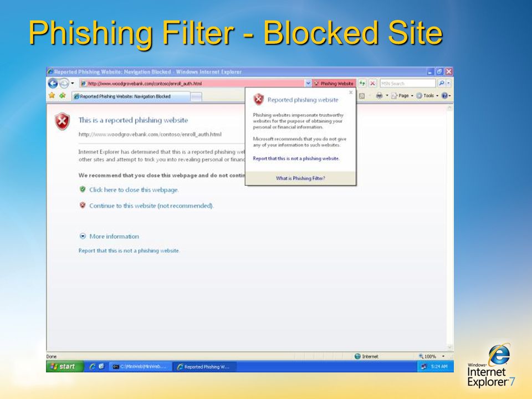Select the Reported Phishing Website tab
532x399 pixels.
131,96
